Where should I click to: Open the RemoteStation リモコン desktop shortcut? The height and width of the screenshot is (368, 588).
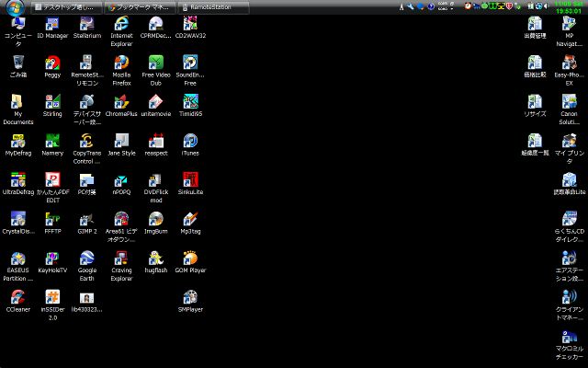tap(87, 71)
